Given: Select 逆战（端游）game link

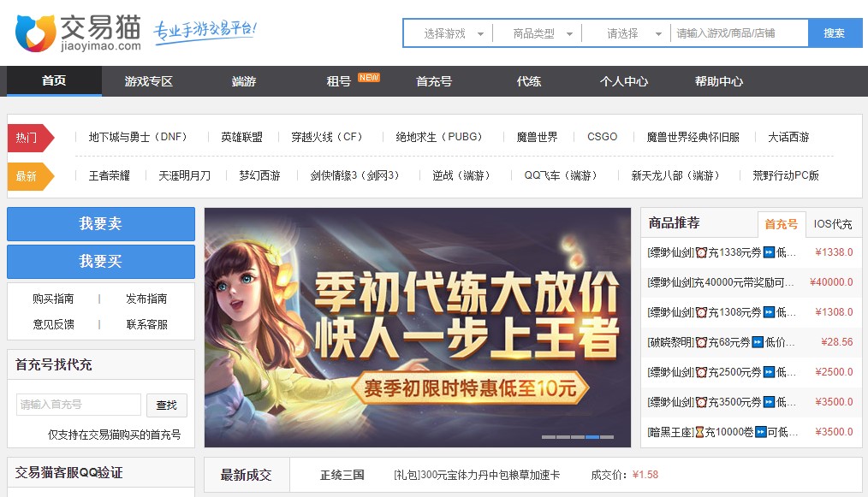Looking at the screenshot, I should (x=464, y=176).
